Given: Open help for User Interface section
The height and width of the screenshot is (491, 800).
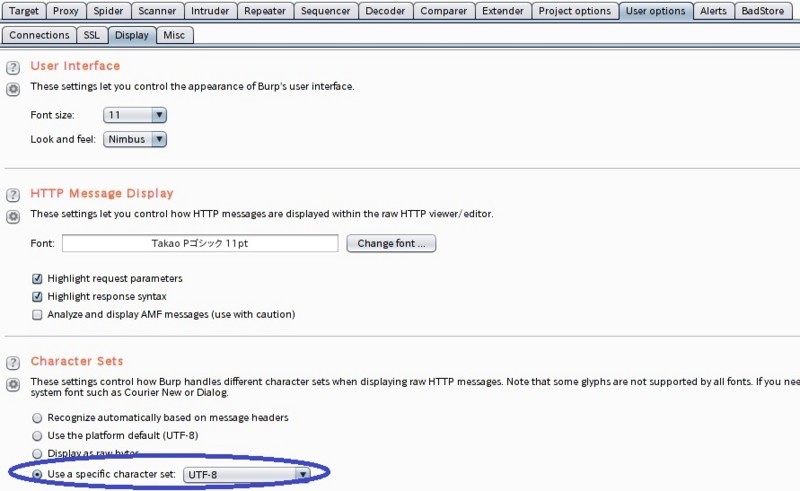Looking at the screenshot, I should tap(13, 67).
